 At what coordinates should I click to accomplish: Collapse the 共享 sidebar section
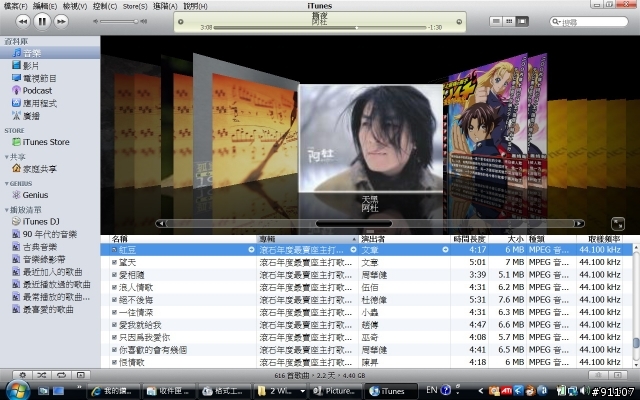(x=7, y=157)
